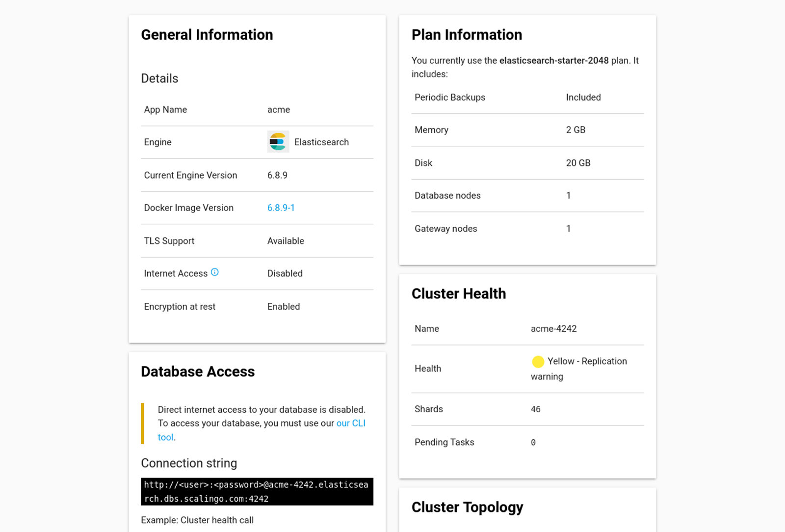The image size is (785, 532).
Task: Open the Docker image version 6.8.9-1 link
Action: tap(281, 208)
